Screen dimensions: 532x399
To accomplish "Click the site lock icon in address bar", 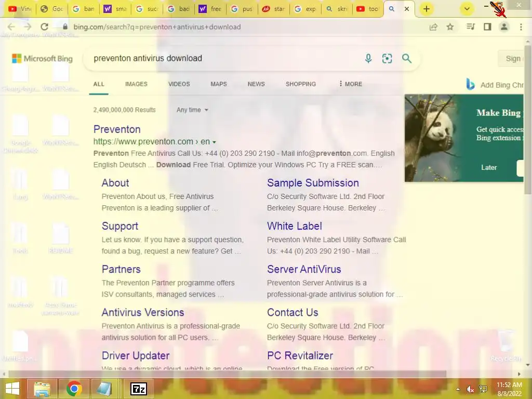I will 65,27.
